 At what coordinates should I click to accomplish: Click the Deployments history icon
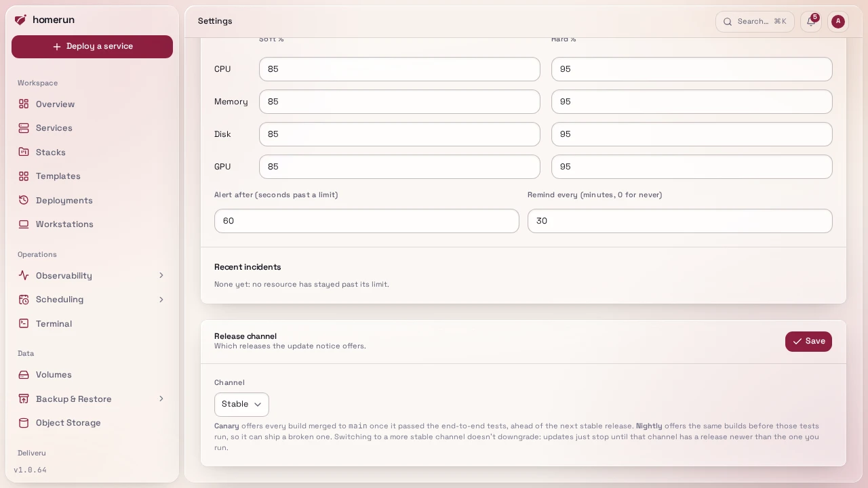24,200
